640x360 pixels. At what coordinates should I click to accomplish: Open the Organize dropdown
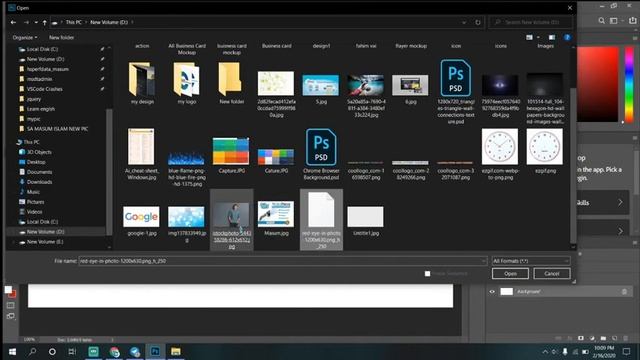(x=24, y=37)
